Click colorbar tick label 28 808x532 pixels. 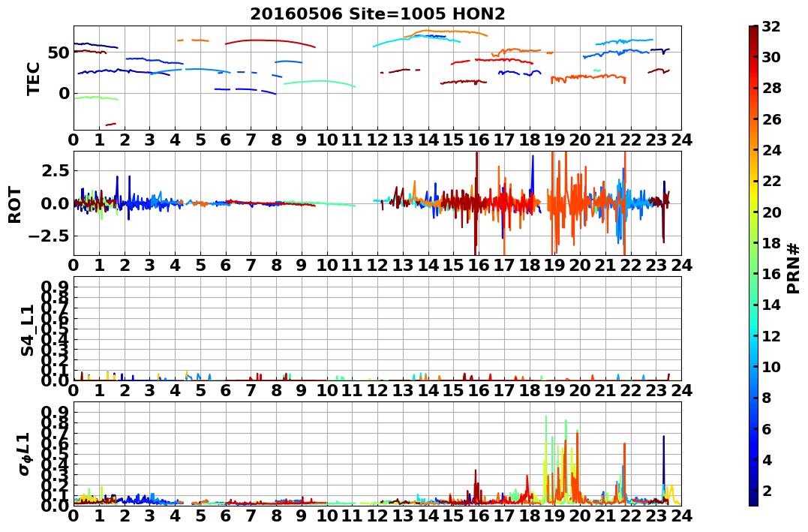(x=771, y=88)
